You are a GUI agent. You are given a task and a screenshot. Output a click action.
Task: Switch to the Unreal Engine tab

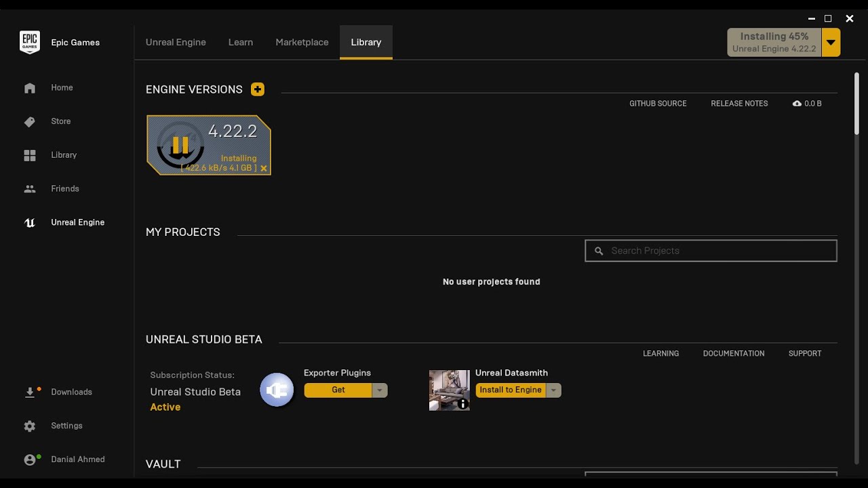[176, 42]
